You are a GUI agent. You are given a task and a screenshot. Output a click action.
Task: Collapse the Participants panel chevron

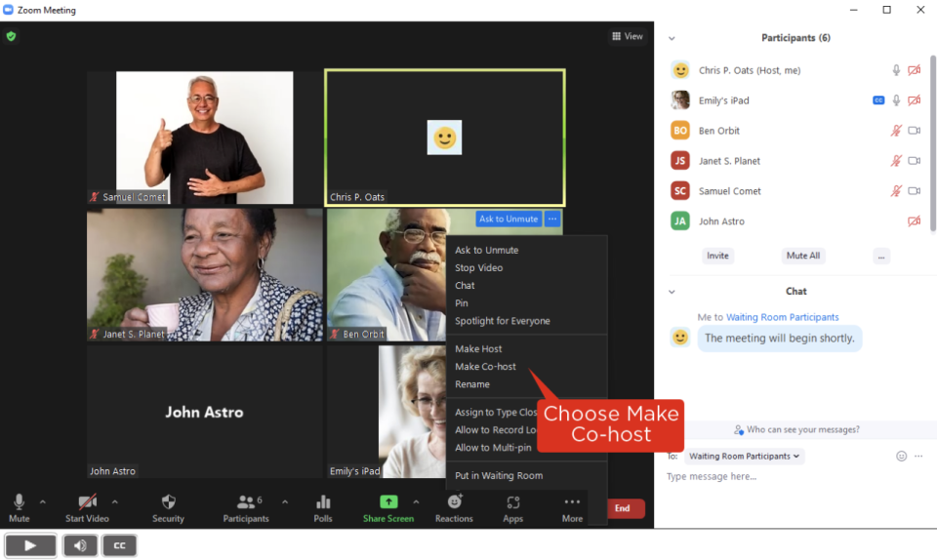point(672,38)
